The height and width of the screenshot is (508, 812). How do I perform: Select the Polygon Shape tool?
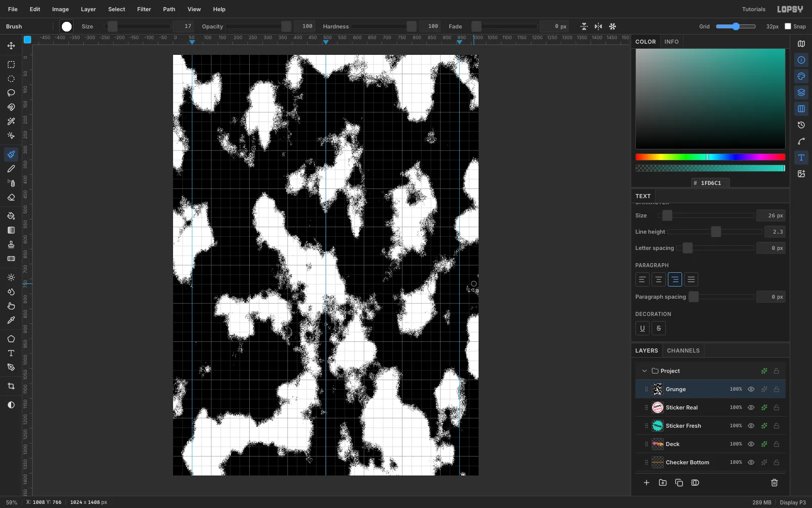tap(11, 339)
